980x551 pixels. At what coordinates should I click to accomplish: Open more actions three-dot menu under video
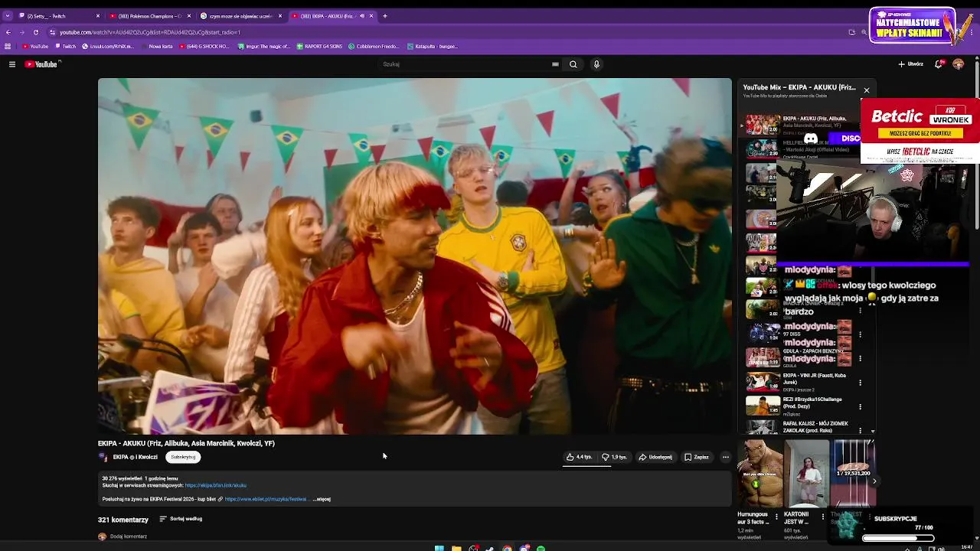click(726, 457)
